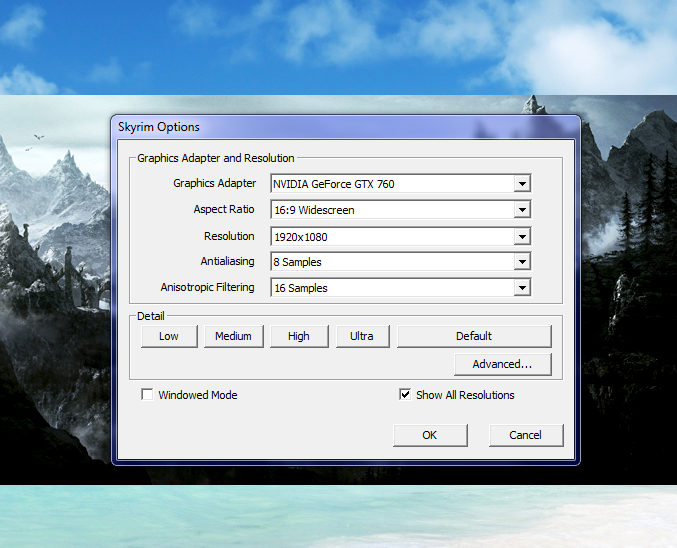Click the 16:9 Widescreen combo box field
Screen dimensions: 677x548
(x=401, y=210)
